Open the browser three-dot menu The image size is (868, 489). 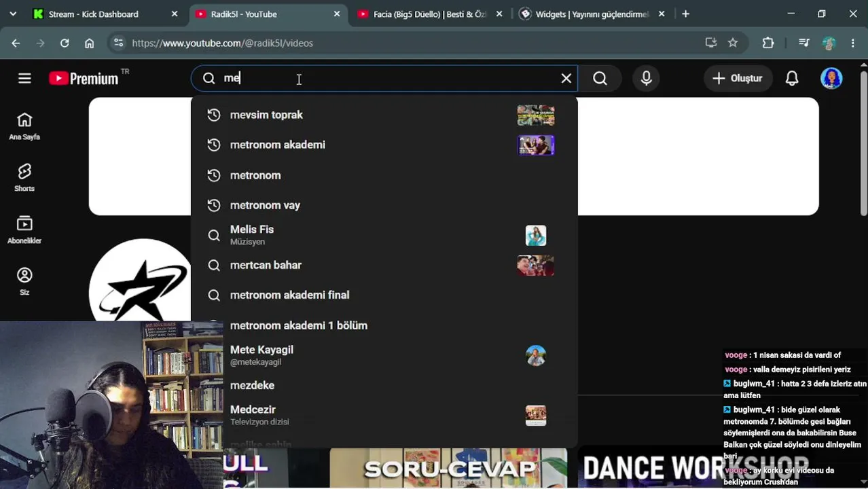tap(853, 43)
